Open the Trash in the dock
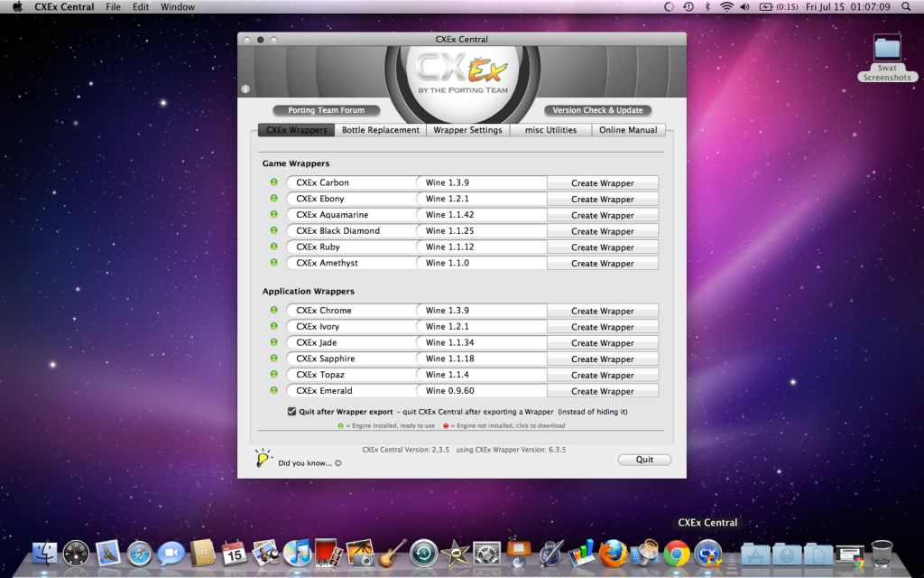The width and height of the screenshot is (924, 578). (882, 554)
